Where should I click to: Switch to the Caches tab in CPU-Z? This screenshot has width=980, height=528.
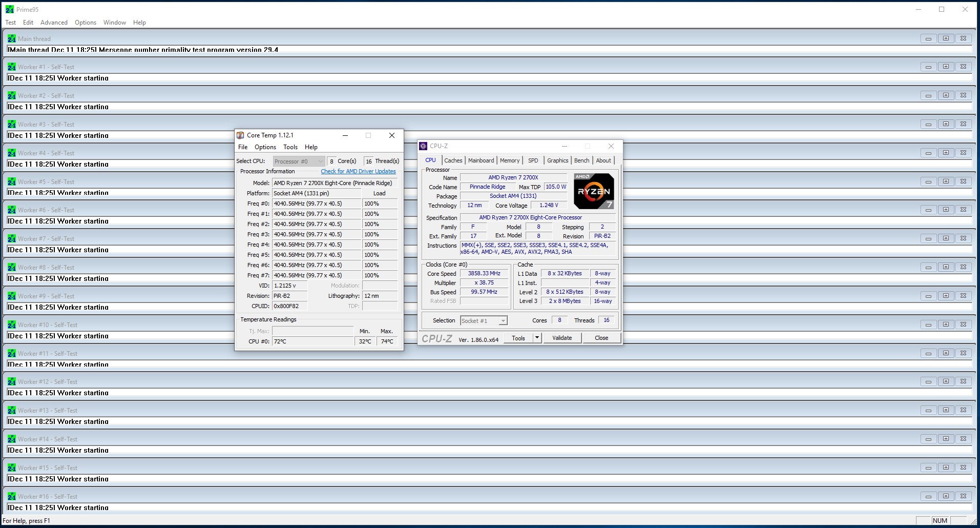click(x=453, y=160)
